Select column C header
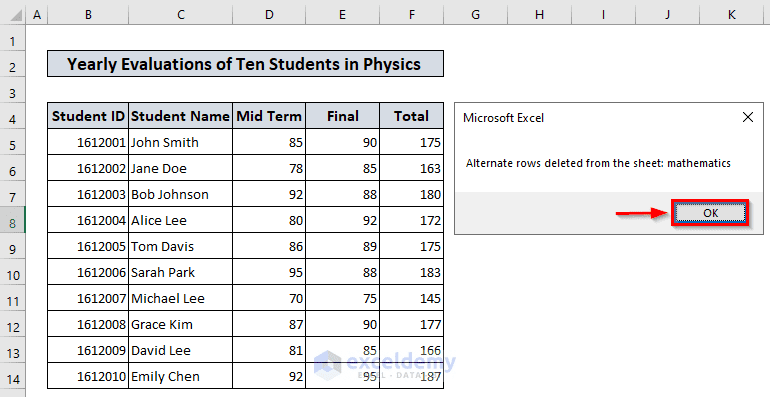The width and height of the screenshot is (770, 397). [x=181, y=15]
